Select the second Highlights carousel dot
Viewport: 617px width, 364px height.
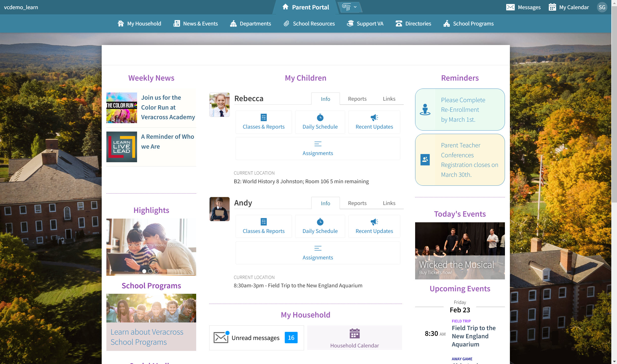pyautogui.click(x=150, y=271)
